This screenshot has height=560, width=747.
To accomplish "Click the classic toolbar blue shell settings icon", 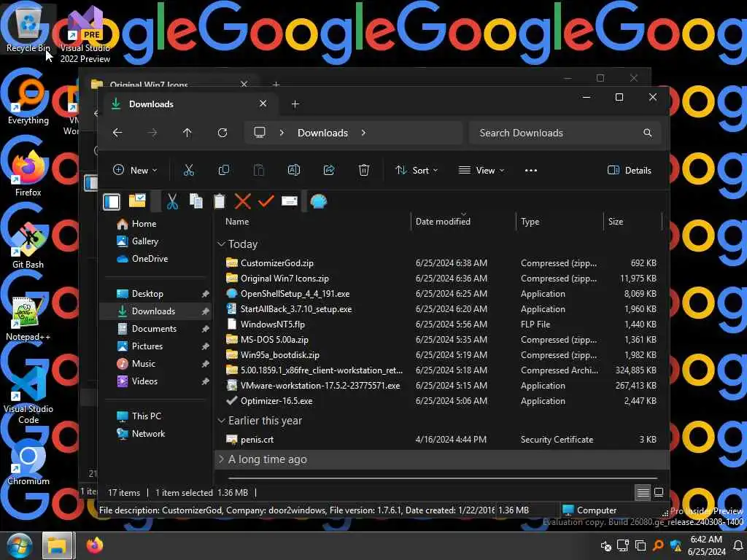I will point(318,201).
